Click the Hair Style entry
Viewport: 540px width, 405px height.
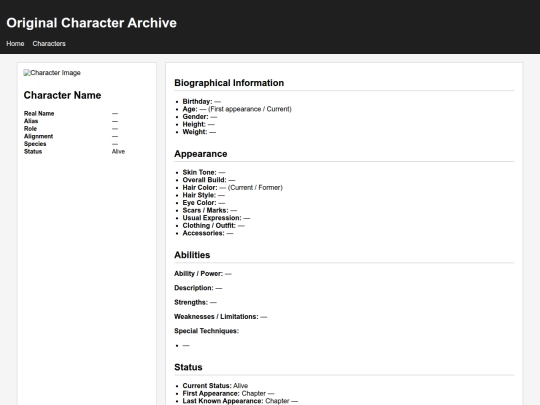(204, 195)
